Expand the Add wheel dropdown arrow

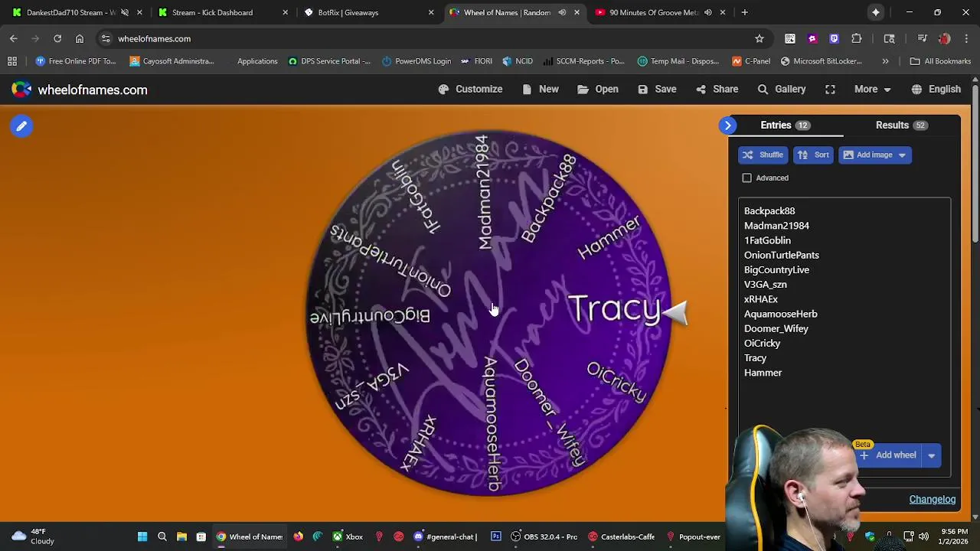[x=932, y=455]
